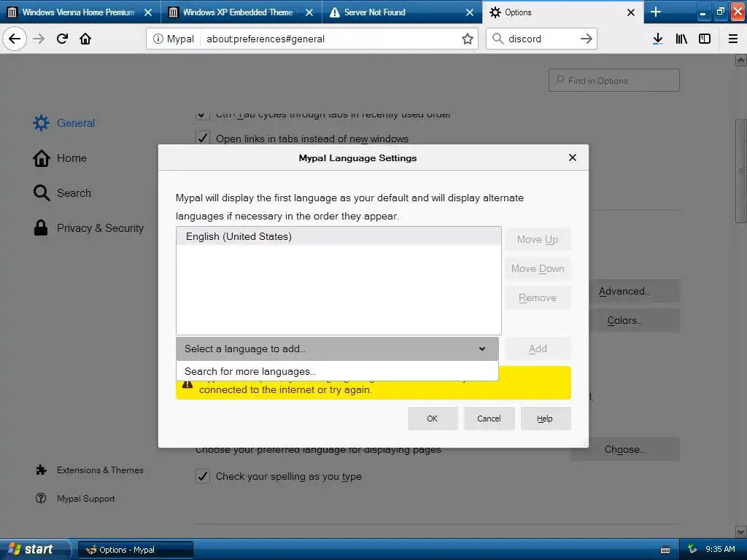
Task: Toggle the sidebar panel icon
Action: [705, 39]
